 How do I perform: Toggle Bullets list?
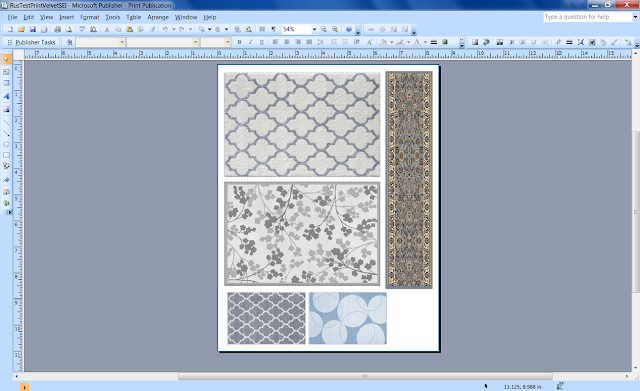pyautogui.click(x=345, y=42)
